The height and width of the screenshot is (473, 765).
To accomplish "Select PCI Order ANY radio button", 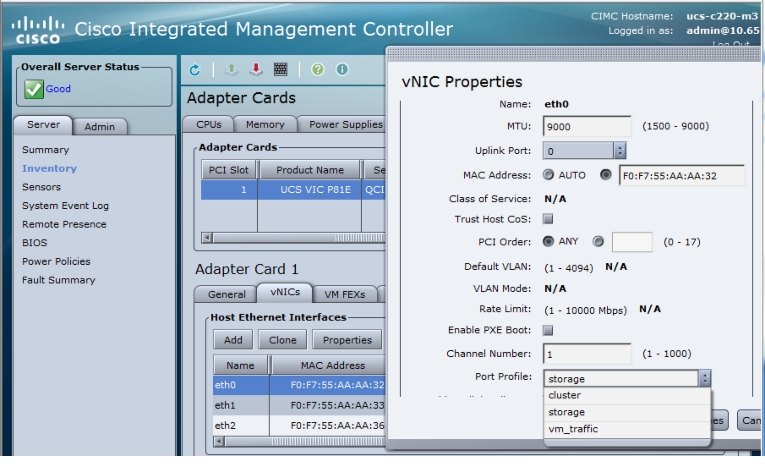I will click(x=548, y=241).
